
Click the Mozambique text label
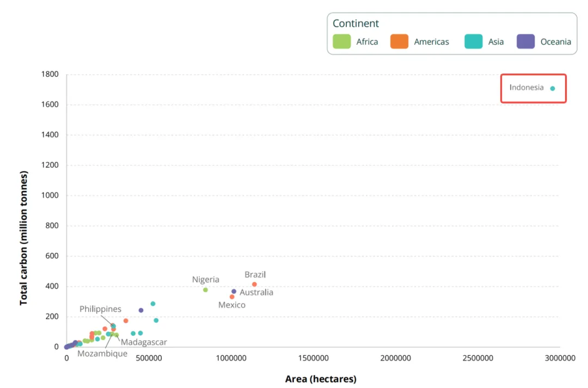coord(102,354)
